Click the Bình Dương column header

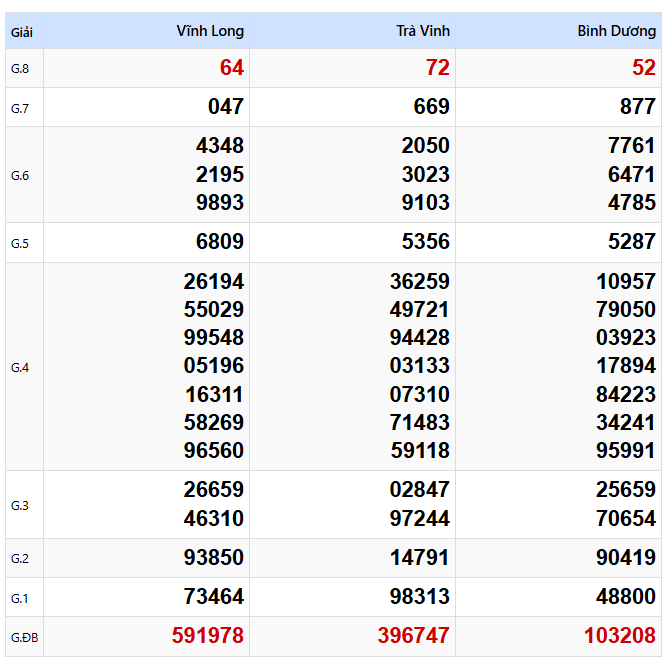pyautogui.click(x=616, y=31)
